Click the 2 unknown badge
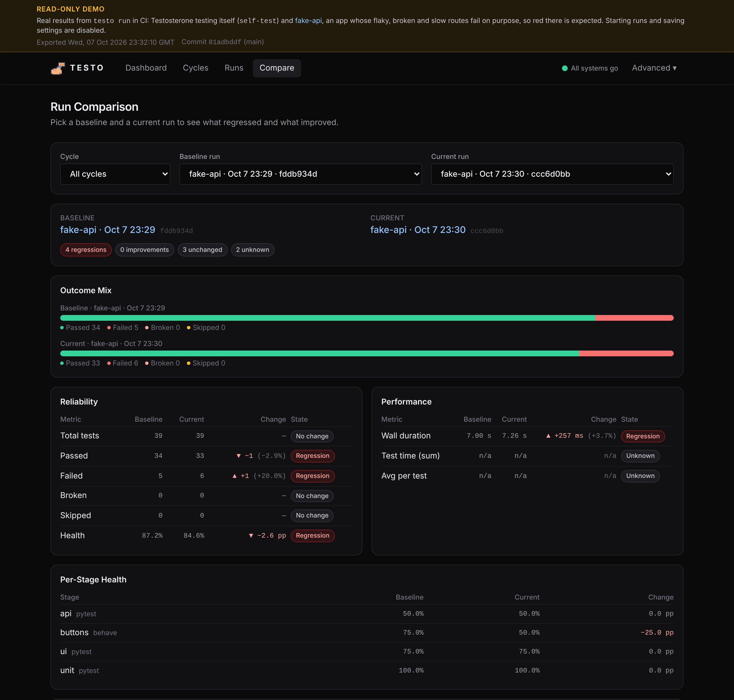The image size is (734, 700). pos(253,250)
